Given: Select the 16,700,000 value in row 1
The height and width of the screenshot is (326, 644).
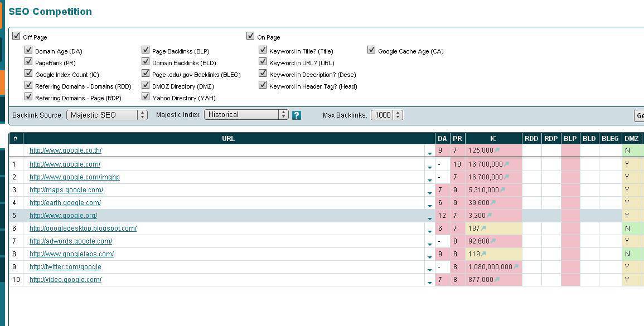Looking at the screenshot, I should 486,164.
